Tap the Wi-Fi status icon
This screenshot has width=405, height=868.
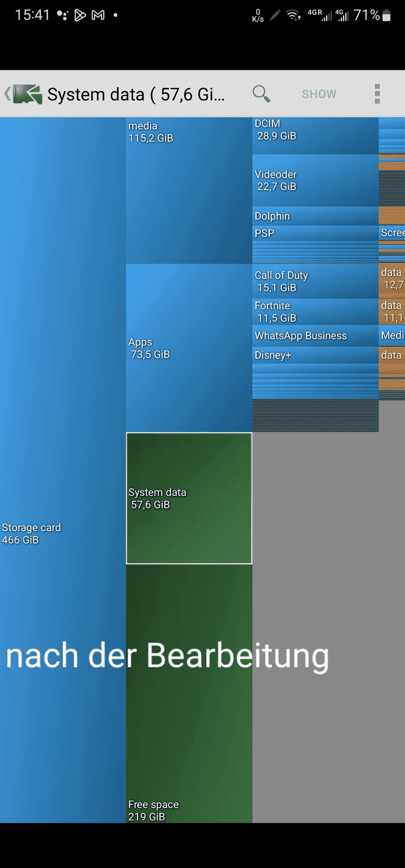click(x=293, y=16)
